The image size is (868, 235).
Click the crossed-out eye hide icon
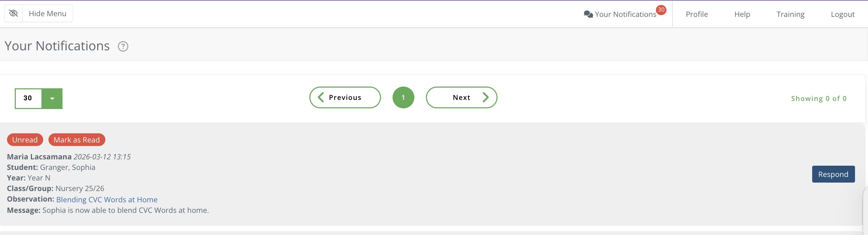13,13
